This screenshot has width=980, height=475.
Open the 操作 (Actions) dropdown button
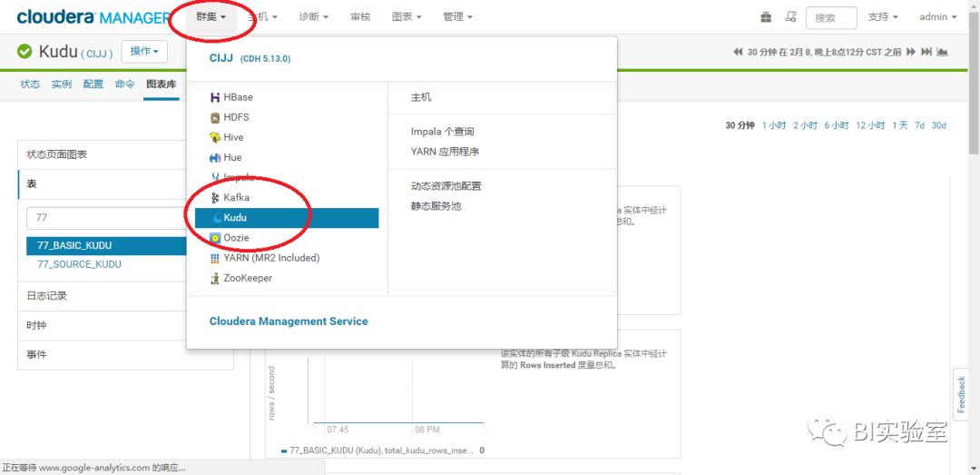pos(144,52)
